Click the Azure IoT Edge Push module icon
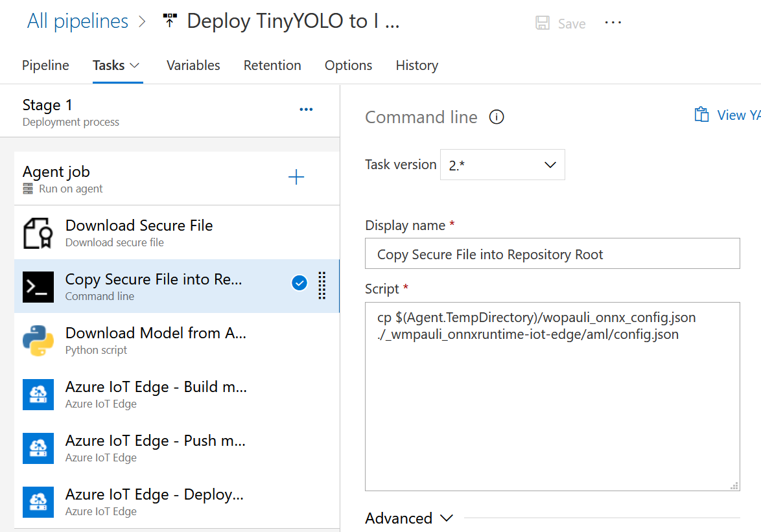761x532 pixels. (x=38, y=448)
